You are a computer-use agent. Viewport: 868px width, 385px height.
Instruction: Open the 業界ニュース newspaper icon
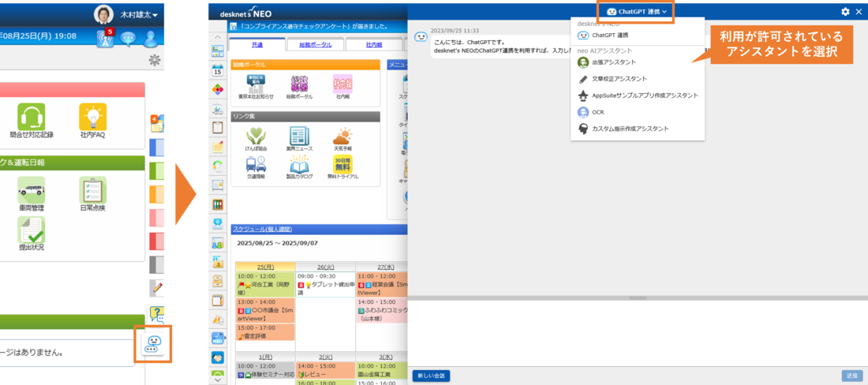click(299, 136)
